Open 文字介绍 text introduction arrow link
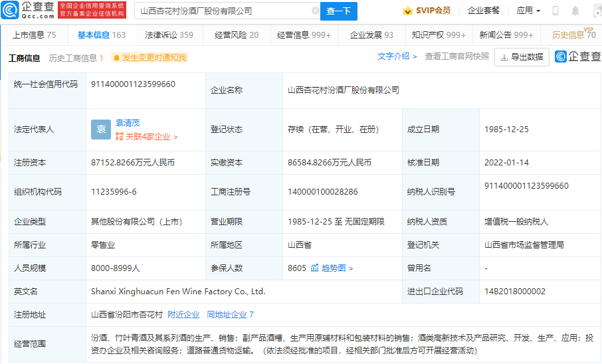This screenshot has width=602, height=364. point(397,56)
